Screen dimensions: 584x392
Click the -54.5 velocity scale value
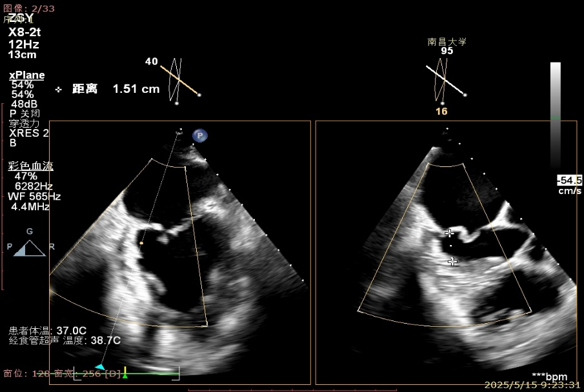[569, 181]
